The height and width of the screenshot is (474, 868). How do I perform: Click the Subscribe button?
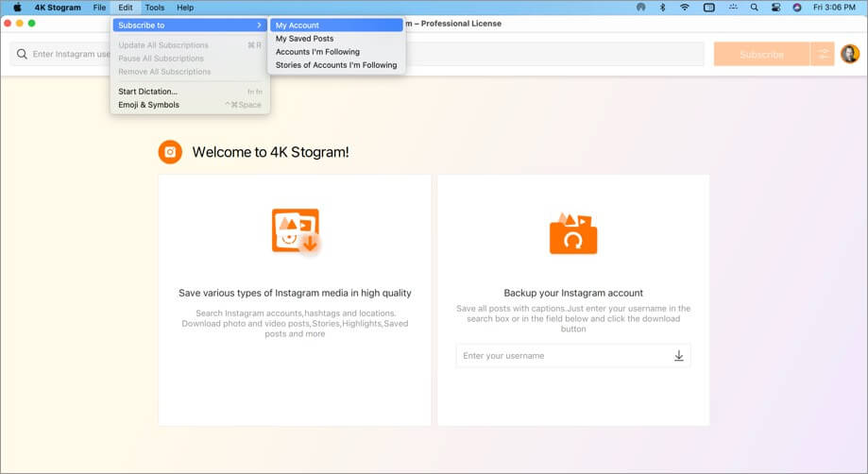761,54
